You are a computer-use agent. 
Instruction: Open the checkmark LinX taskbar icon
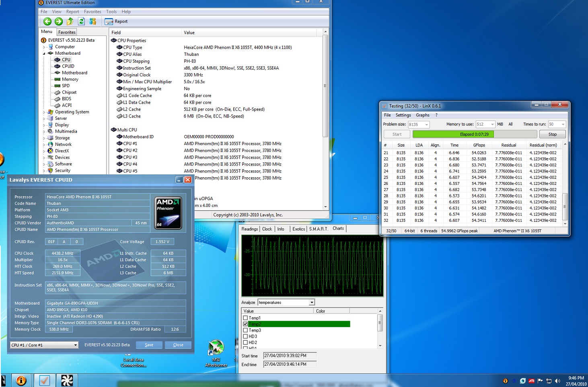pos(44,380)
